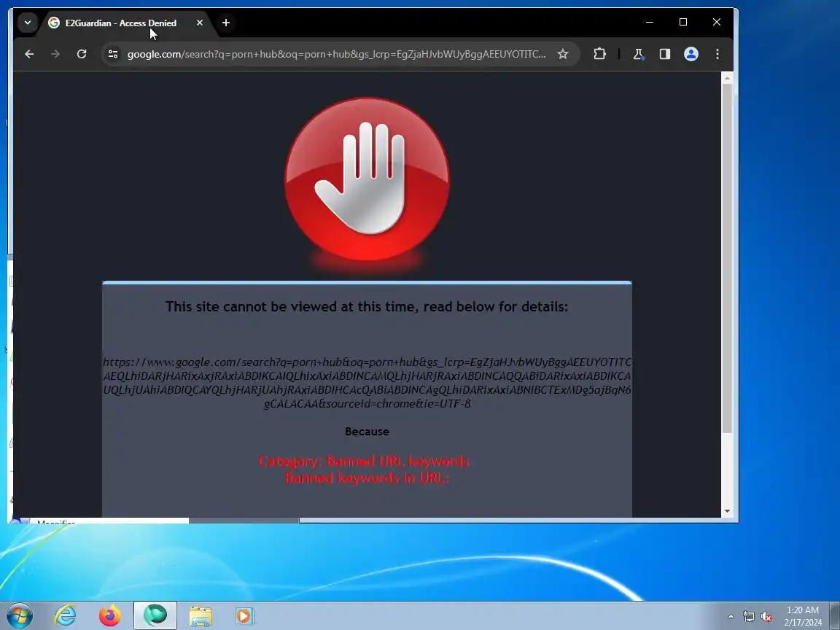Click the forward navigation arrow
Viewport: 840px width, 630px height.
click(x=55, y=54)
